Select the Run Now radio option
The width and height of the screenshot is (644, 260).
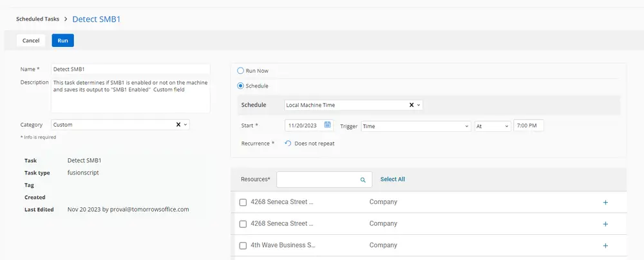pyautogui.click(x=241, y=71)
